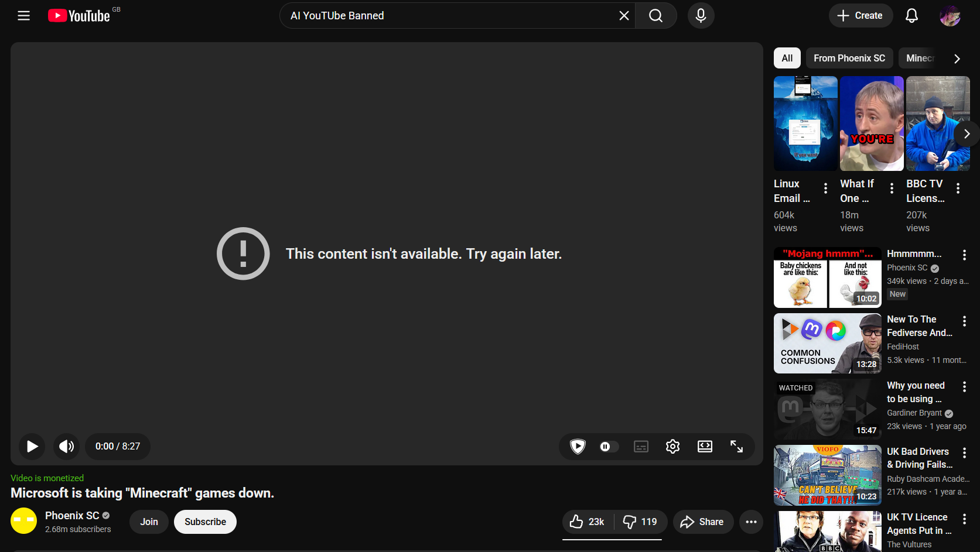Viewport: 980px width, 552px height.
Task: Open options for UK Bad Drivers video
Action: [964, 452]
